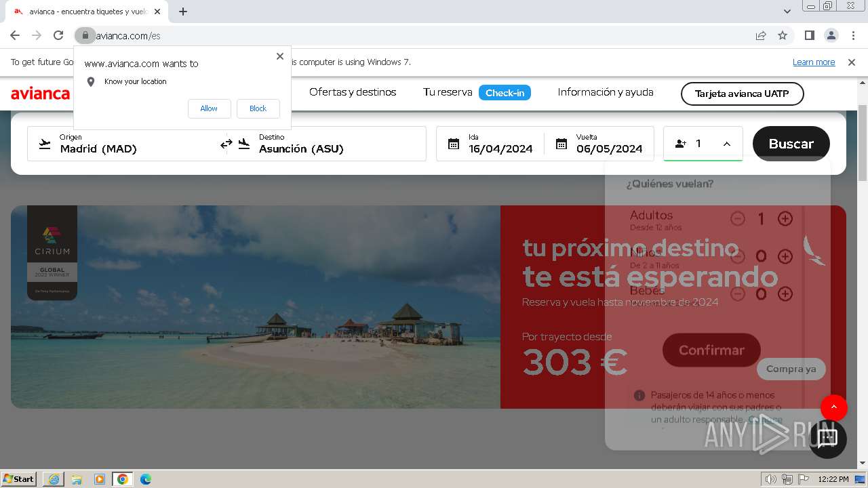Click the Compra ya button
The height and width of the screenshot is (488, 868).
pos(791,369)
